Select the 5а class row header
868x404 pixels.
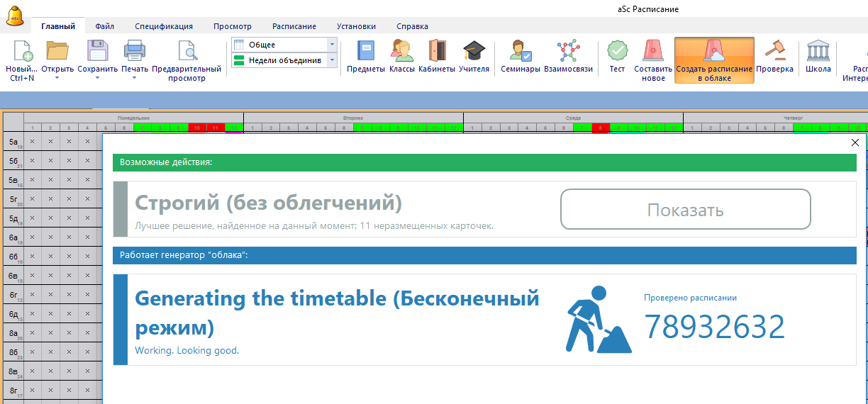pos(13,142)
